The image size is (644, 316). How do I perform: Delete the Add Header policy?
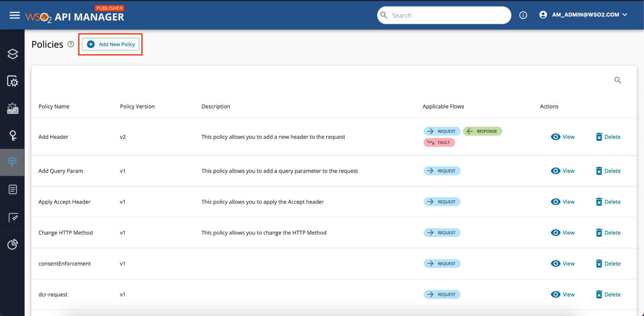608,137
